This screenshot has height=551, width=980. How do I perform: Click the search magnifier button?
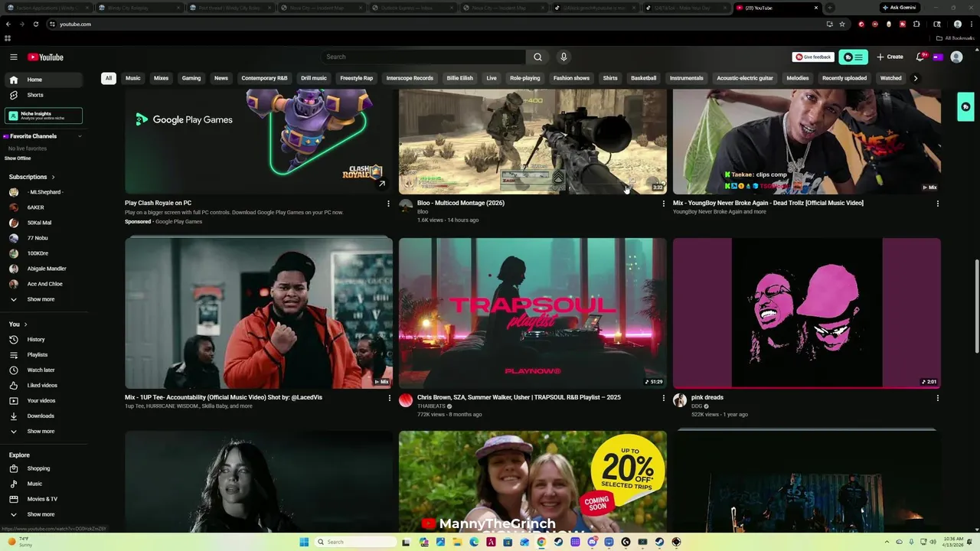[x=537, y=57]
